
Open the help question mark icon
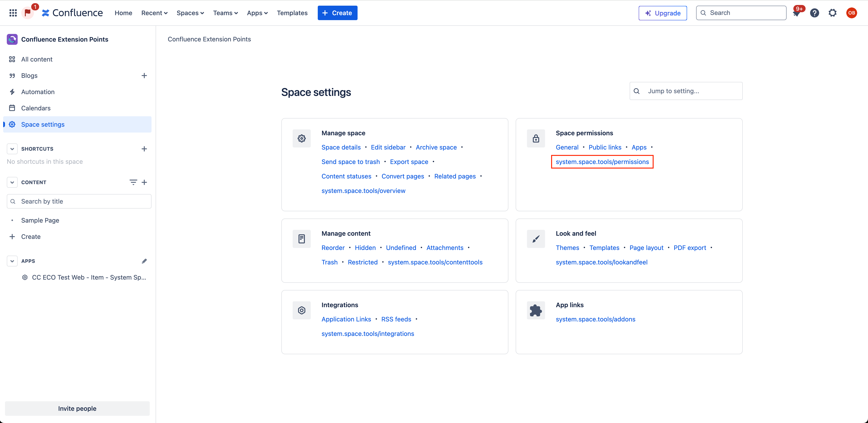tap(814, 13)
